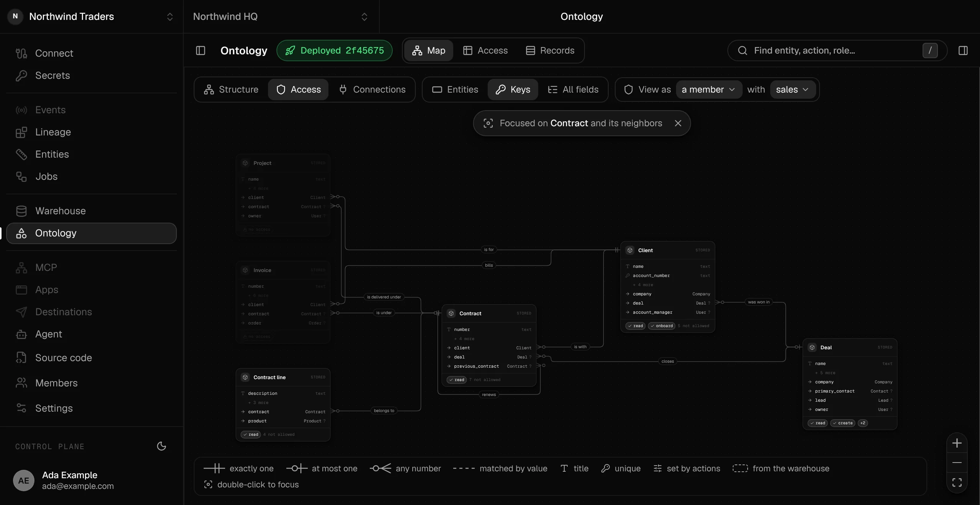Close the Focused on Contract banner
Image resolution: width=980 pixels, height=505 pixels.
coord(678,123)
